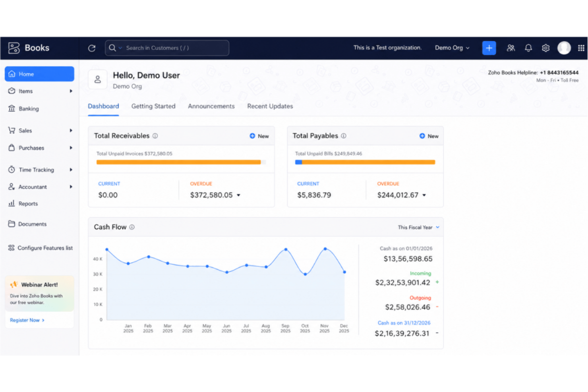Viewport: 588px width, 392px height.
Task: Click Total Receivables info icon
Action: [155, 136]
